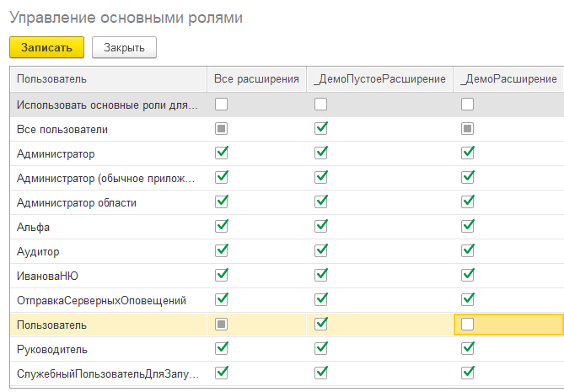Uncheck ИвановаНЮ in Все расширения column

point(221,275)
